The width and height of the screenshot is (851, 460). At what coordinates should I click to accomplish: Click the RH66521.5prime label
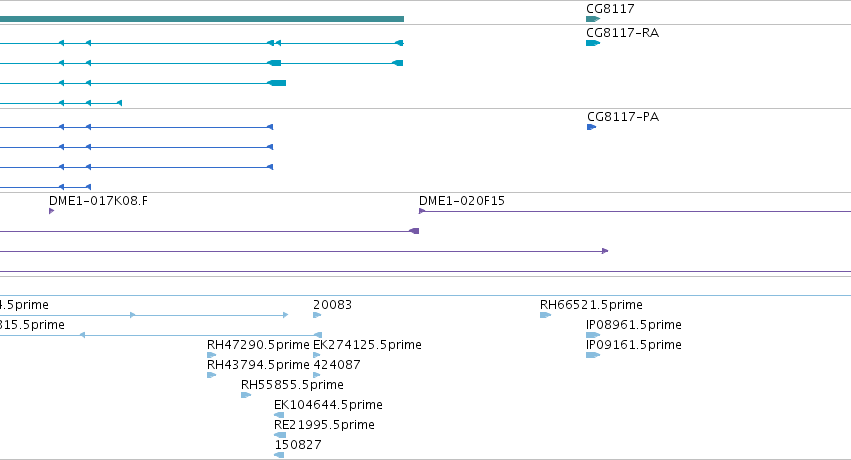(x=591, y=305)
